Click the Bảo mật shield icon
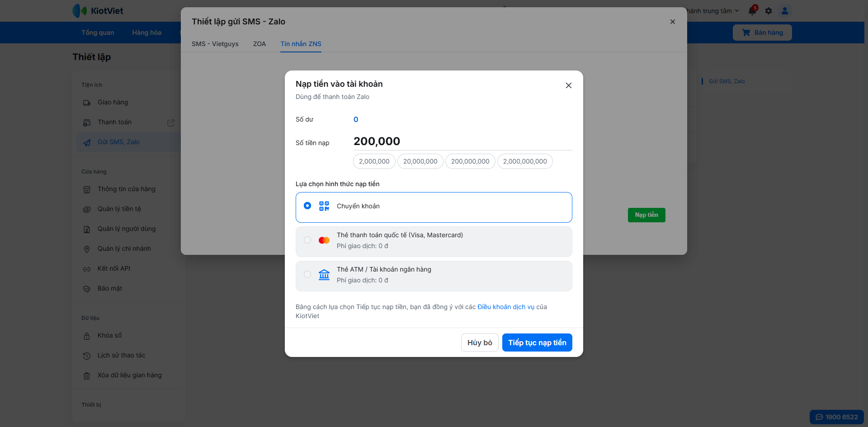 click(87, 289)
